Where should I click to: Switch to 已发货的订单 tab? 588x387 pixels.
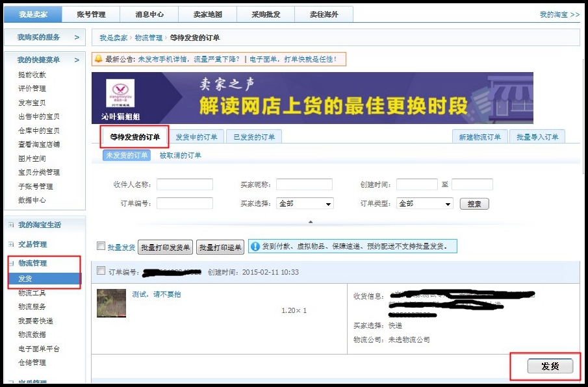click(x=254, y=137)
